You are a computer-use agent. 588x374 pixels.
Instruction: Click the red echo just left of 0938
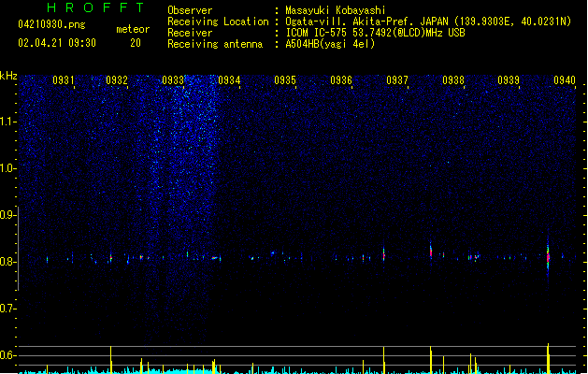[x=431, y=252]
